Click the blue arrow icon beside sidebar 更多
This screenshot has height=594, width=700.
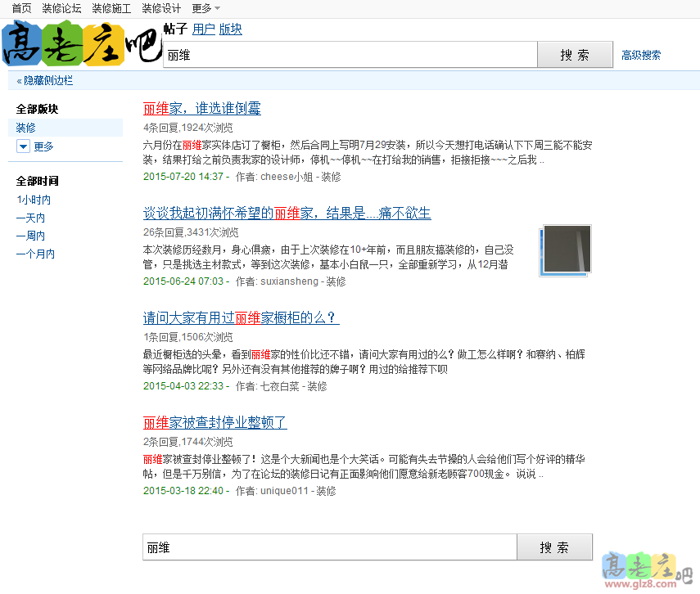pyautogui.click(x=23, y=146)
